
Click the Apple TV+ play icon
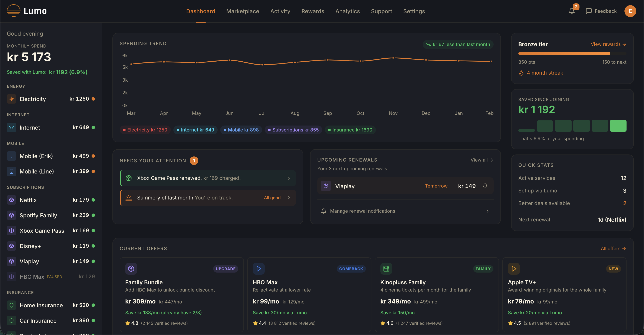(x=514, y=269)
